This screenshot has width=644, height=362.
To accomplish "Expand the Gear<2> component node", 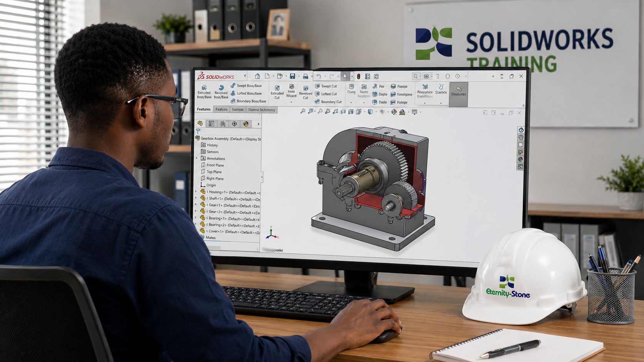I will click(x=196, y=212).
